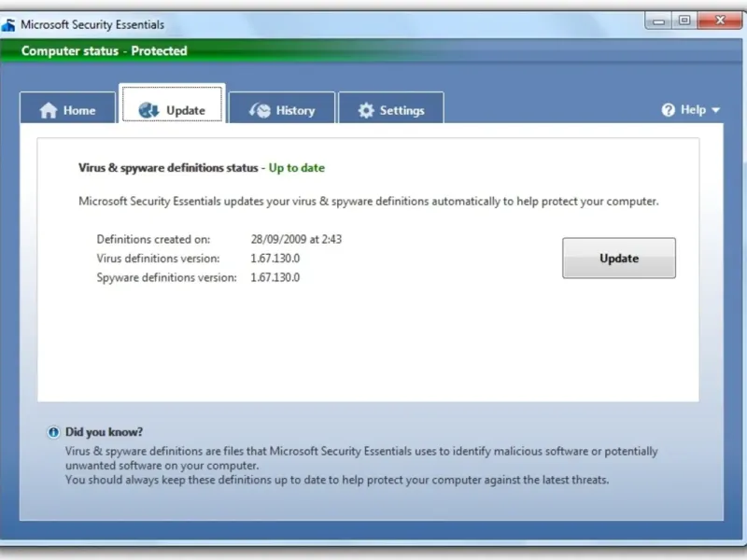Screen dimensions: 747x560
Task: Go to the Settings tab
Action: [x=391, y=107]
